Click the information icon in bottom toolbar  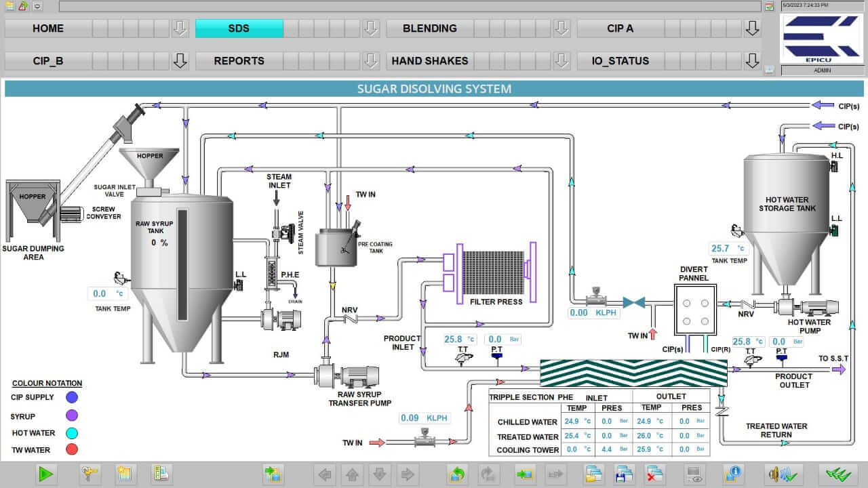point(732,474)
